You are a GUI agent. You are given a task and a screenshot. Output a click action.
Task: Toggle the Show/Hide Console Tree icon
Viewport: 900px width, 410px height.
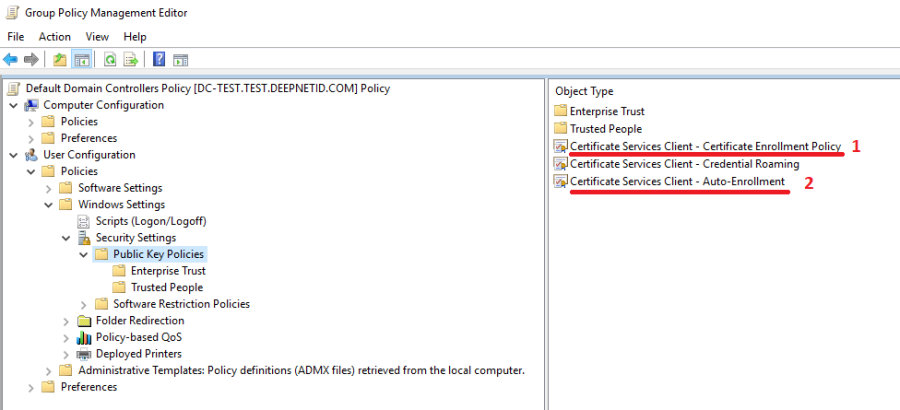(x=81, y=59)
